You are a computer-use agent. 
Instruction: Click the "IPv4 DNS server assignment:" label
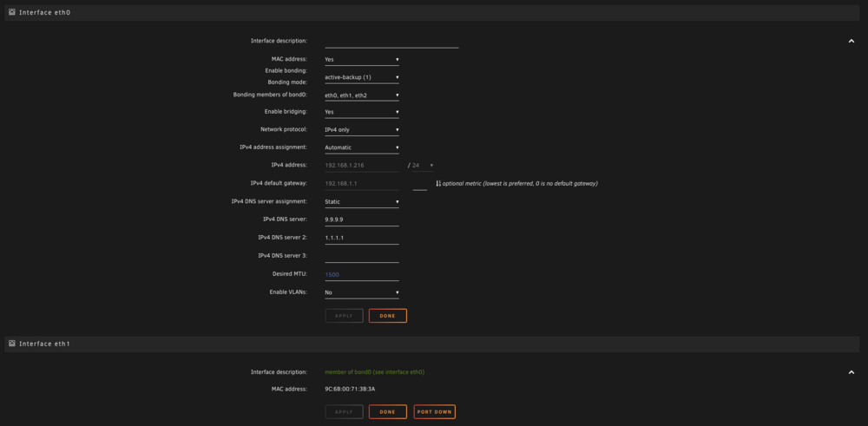coord(269,201)
